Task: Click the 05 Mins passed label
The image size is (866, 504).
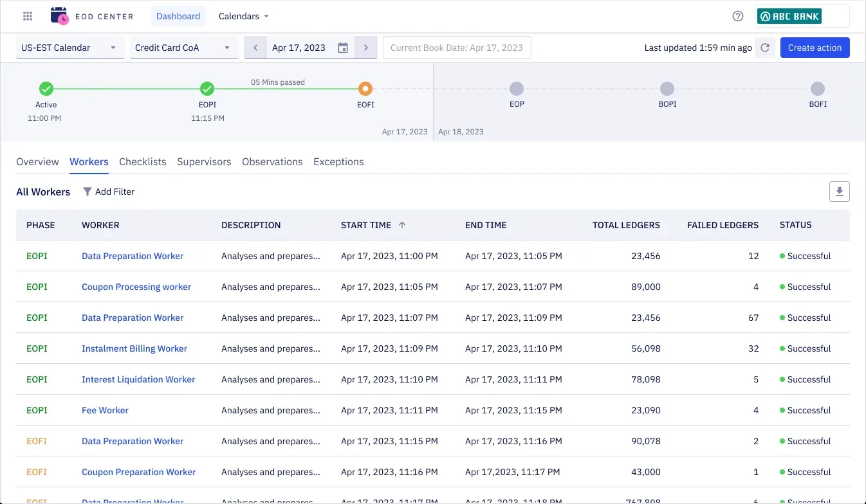Action: point(278,82)
